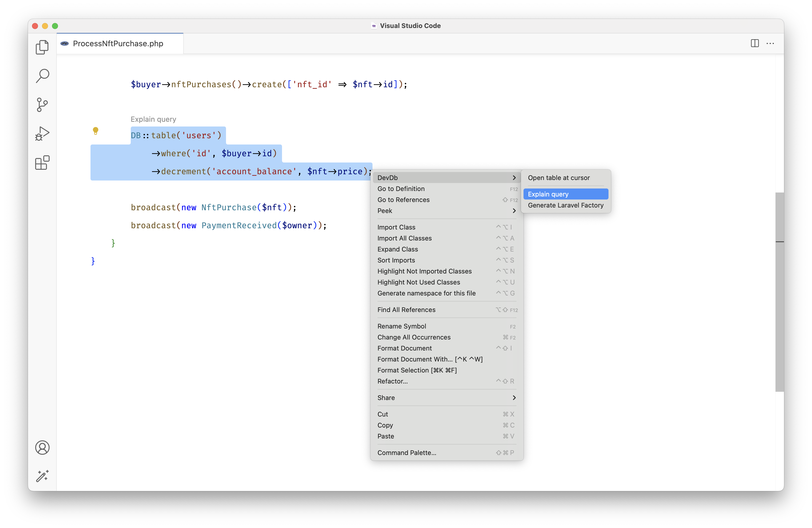Select Format Document from context menu

[404, 348]
